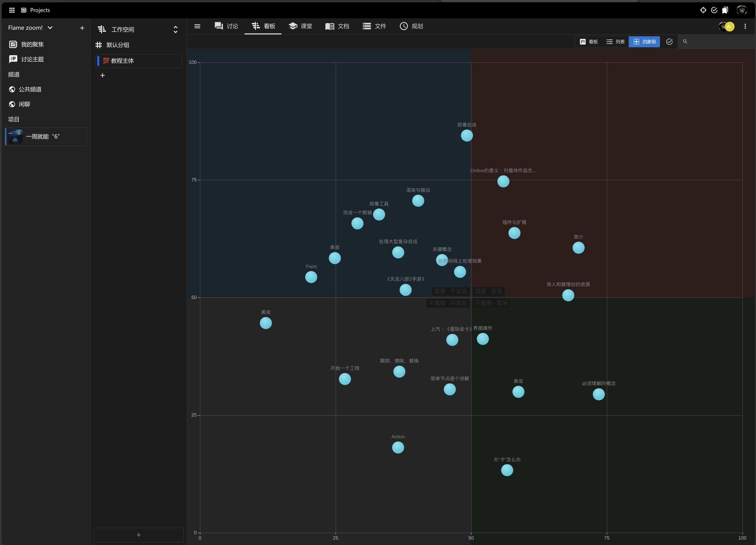
Task: Click the bottom add-group plus button
Action: pos(139,535)
